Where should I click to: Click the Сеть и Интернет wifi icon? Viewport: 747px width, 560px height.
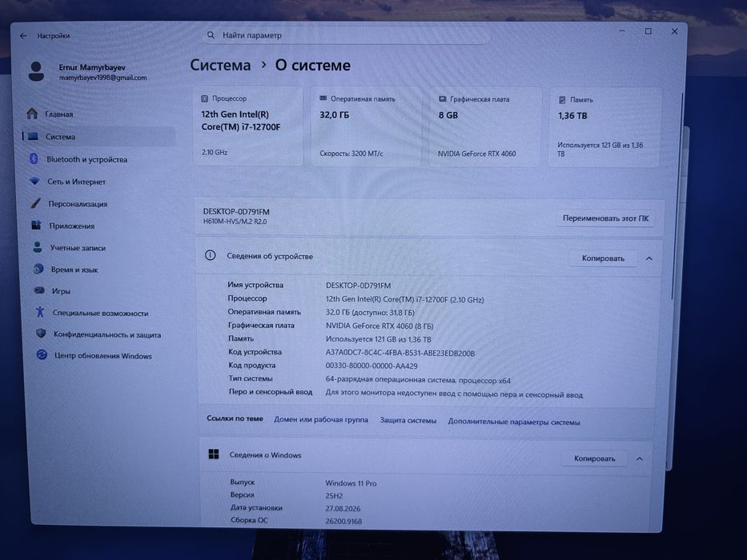(x=34, y=181)
